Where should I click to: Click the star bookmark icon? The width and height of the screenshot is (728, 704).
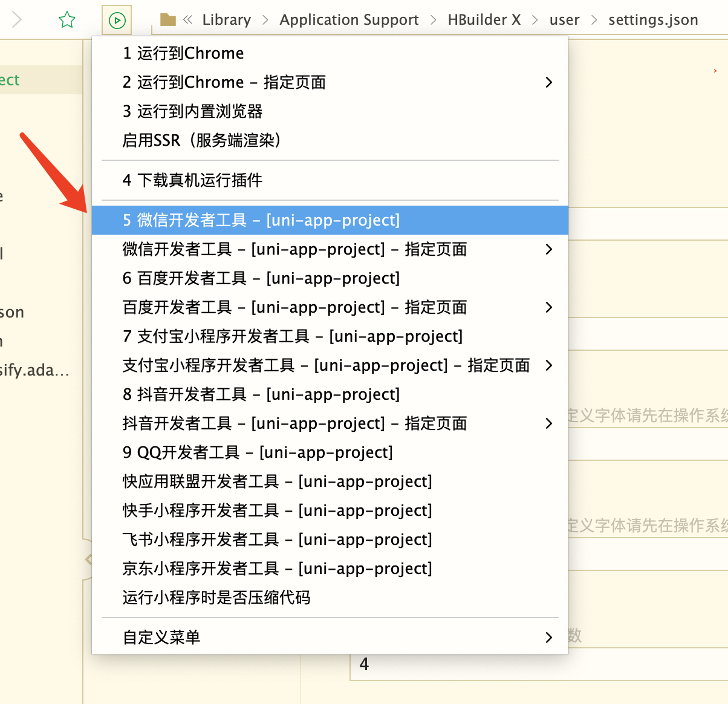coord(67,20)
